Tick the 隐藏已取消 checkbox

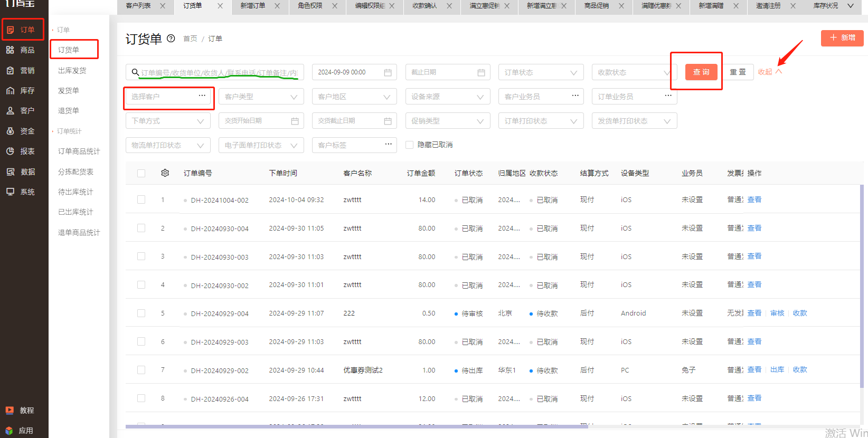[x=409, y=145]
